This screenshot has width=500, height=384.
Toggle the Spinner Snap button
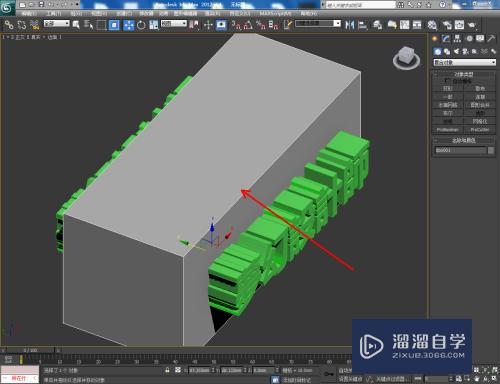(x=273, y=25)
